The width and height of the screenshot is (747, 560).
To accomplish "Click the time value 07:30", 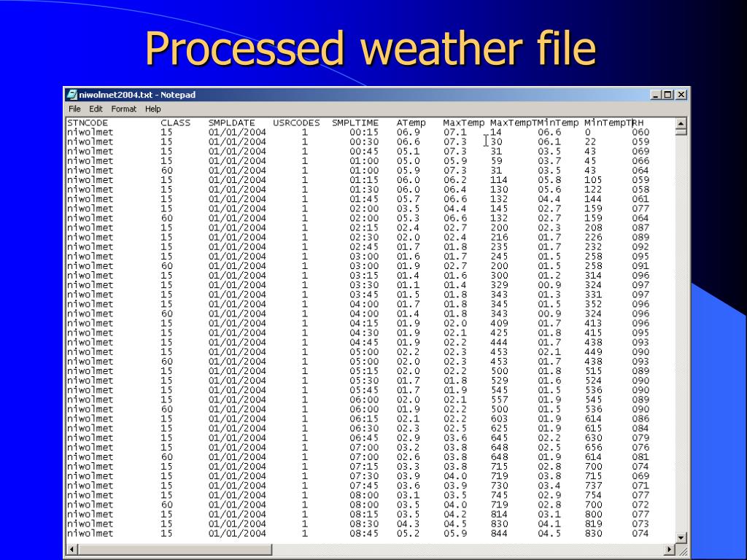I will [364, 476].
